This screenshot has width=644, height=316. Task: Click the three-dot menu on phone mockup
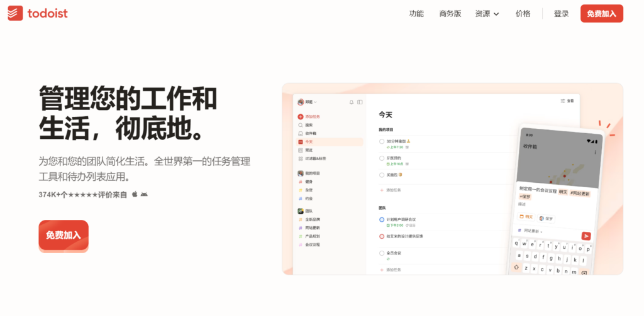(595, 152)
